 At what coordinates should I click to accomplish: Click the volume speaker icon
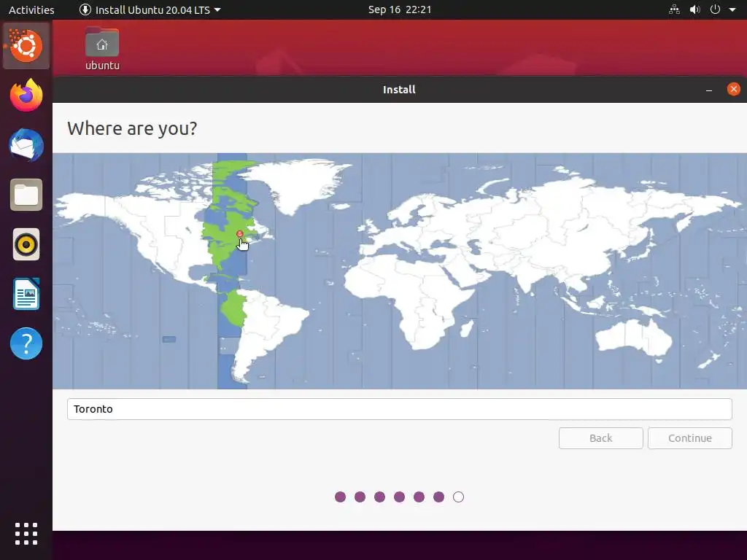click(x=694, y=9)
